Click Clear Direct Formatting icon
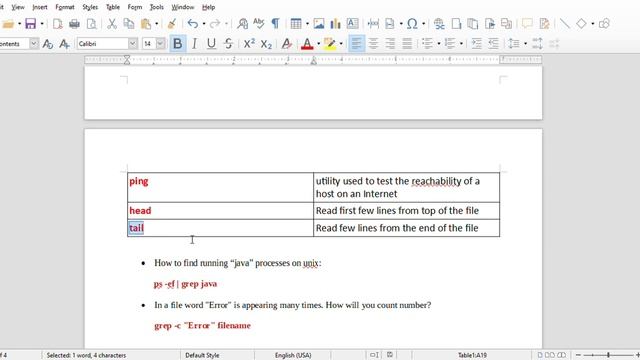The width and height of the screenshot is (640, 360). coord(287,44)
